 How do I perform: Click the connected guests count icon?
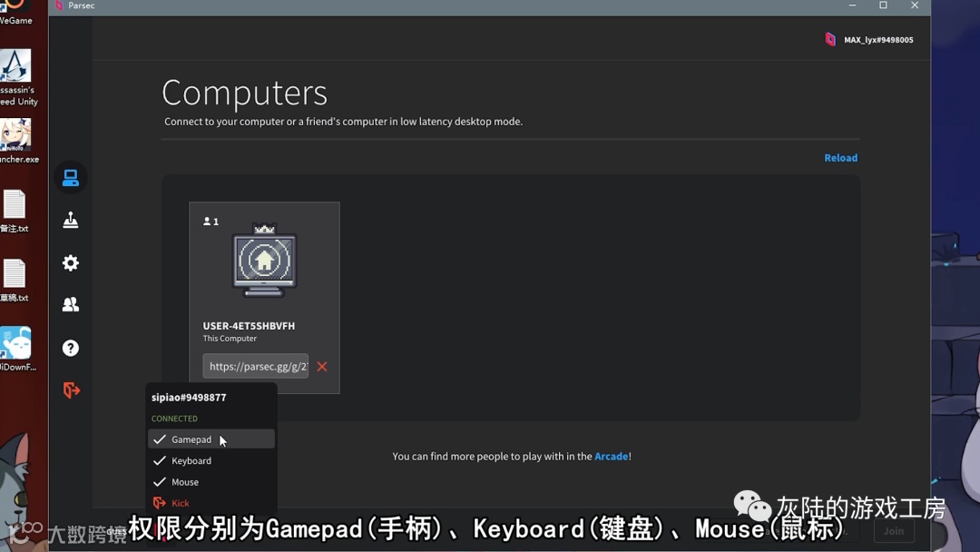[x=211, y=222]
